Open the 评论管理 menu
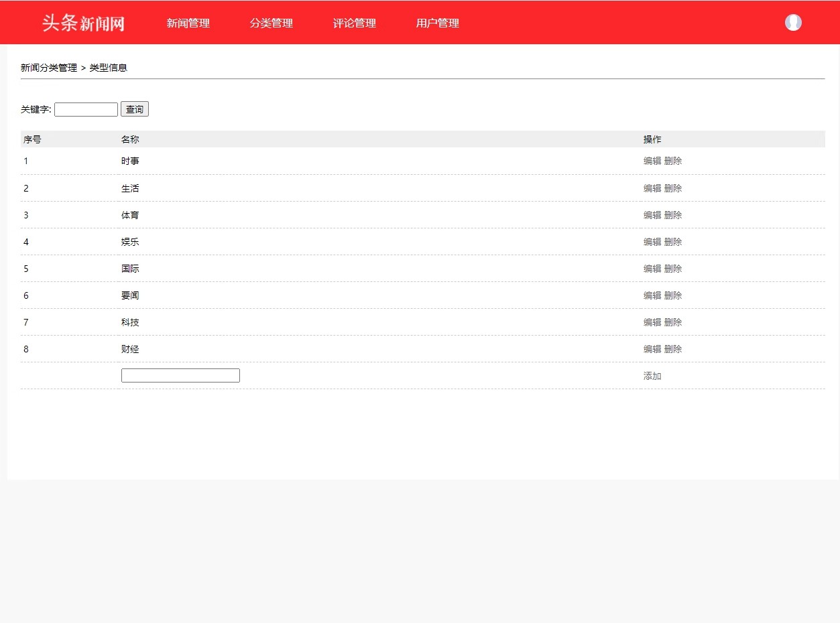Screen dimensions: 840x623 [x=355, y=23]
